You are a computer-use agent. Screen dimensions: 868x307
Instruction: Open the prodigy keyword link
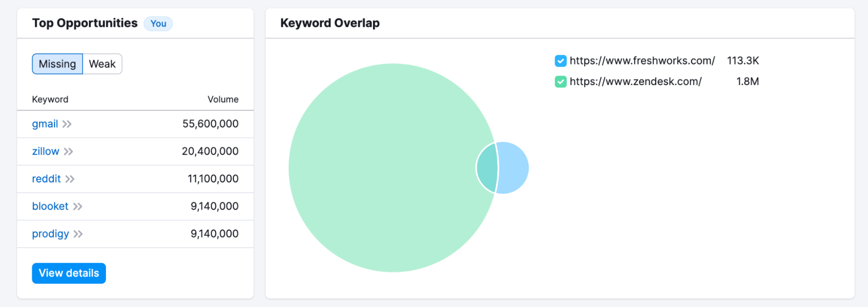[50, 234]
